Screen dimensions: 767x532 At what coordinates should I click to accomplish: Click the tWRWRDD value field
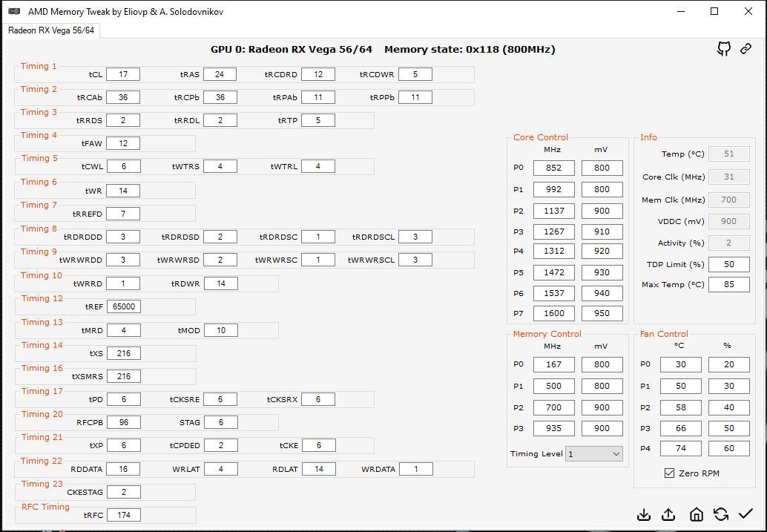click(123, 260)
